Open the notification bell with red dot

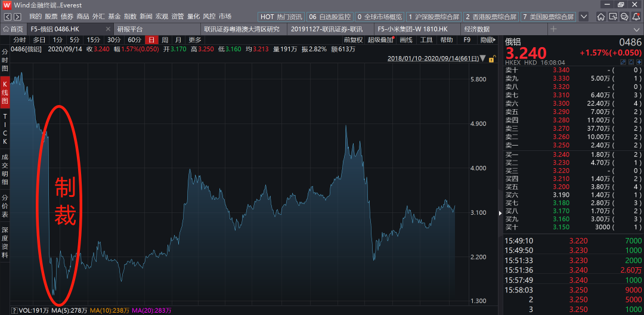[636, 17]
